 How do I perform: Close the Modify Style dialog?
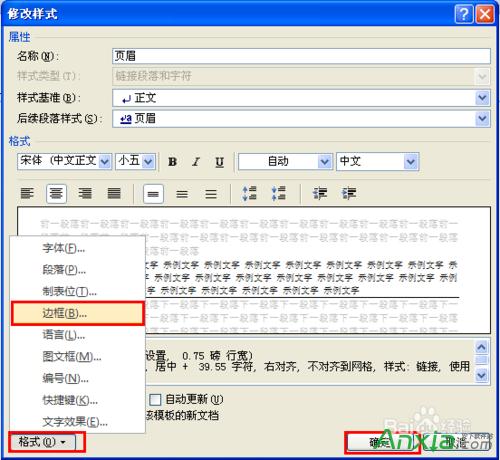tap(485, 14)
